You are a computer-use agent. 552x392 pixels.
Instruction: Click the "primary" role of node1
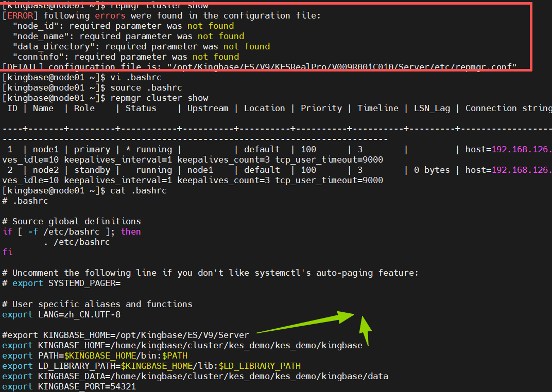click(92, 149)
